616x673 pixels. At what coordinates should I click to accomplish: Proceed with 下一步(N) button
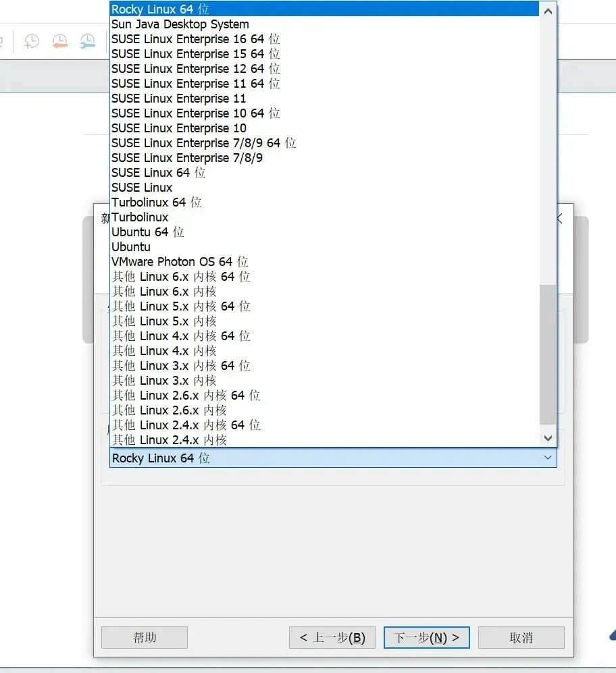[x=427, y=637]
